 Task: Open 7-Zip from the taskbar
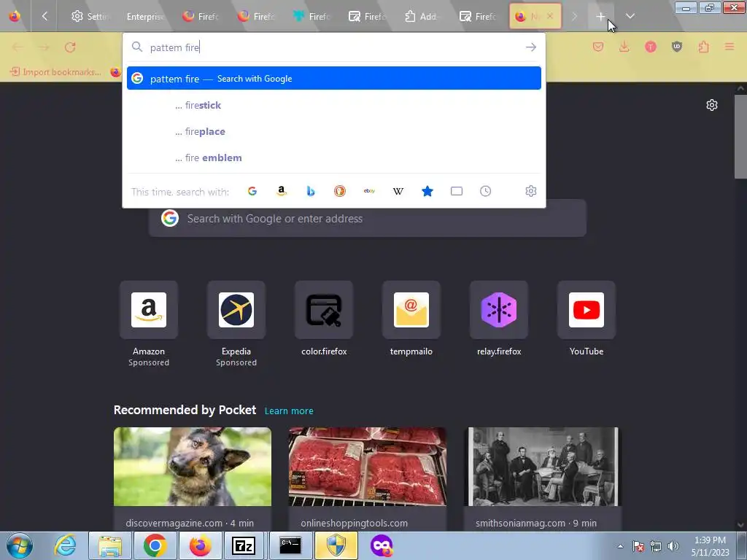pyautogui.click(x=244, y=545)
